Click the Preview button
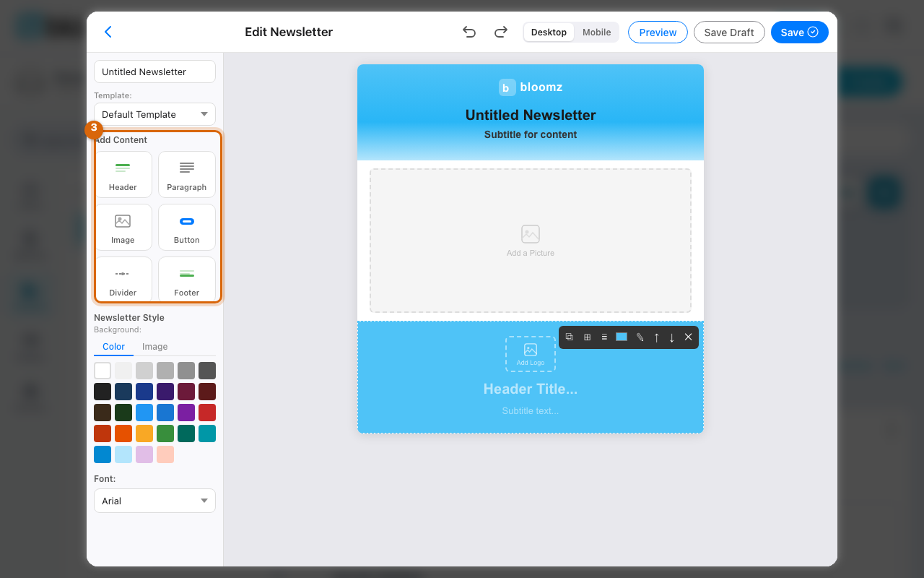Viewport: 924px width, 578px height. pyautogui.click(x=658, y=33)
